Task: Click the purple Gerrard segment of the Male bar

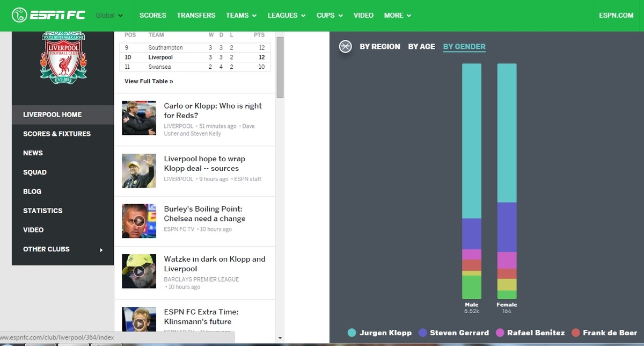Action: (472, 234)
